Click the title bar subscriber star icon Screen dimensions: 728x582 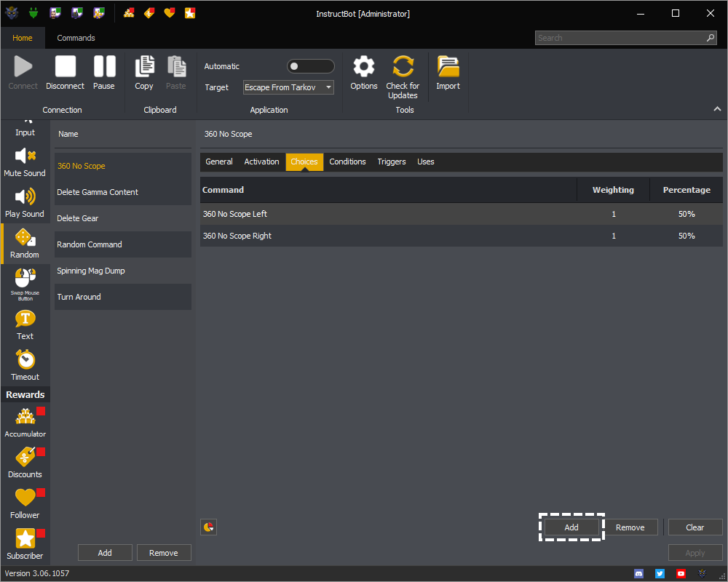[x=190, y=13]
